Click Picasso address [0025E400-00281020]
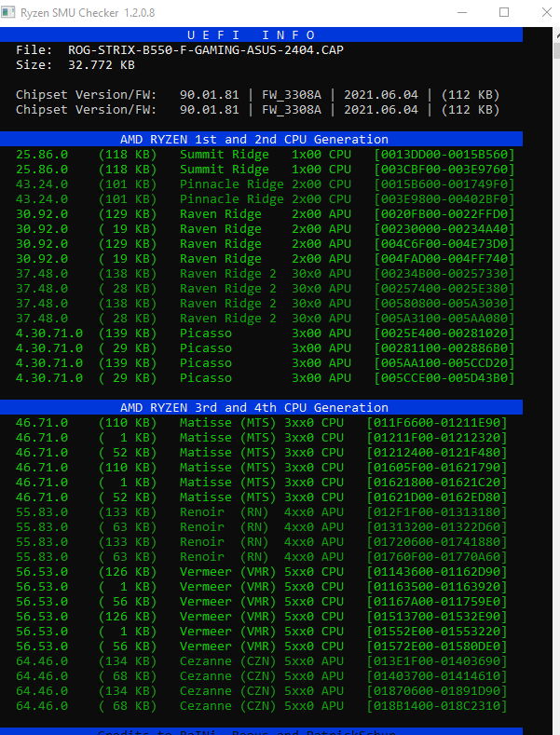 [x=444, y=333]
